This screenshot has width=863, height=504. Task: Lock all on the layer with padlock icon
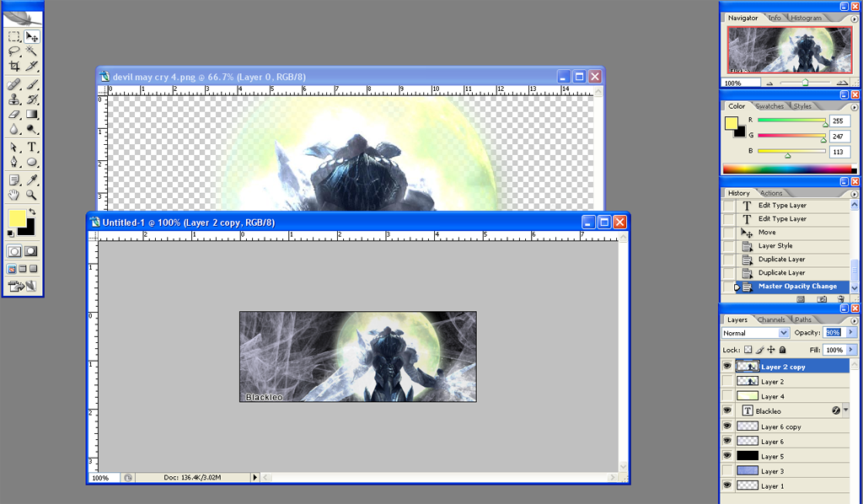point(783,350)
